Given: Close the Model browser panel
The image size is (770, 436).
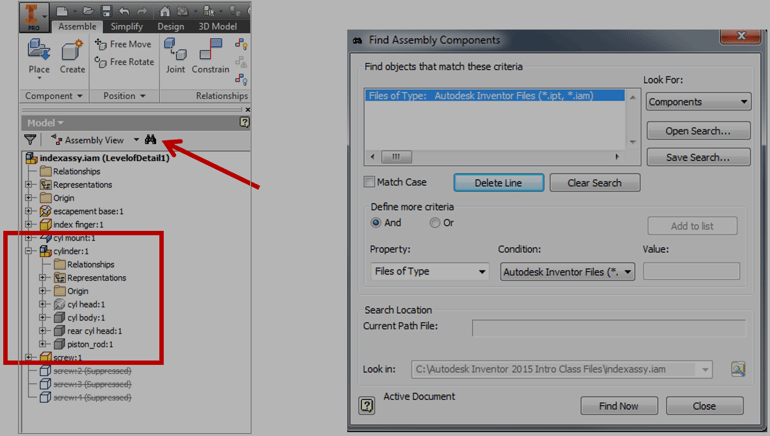Looking at the screenshot, I should pos(248,109).
